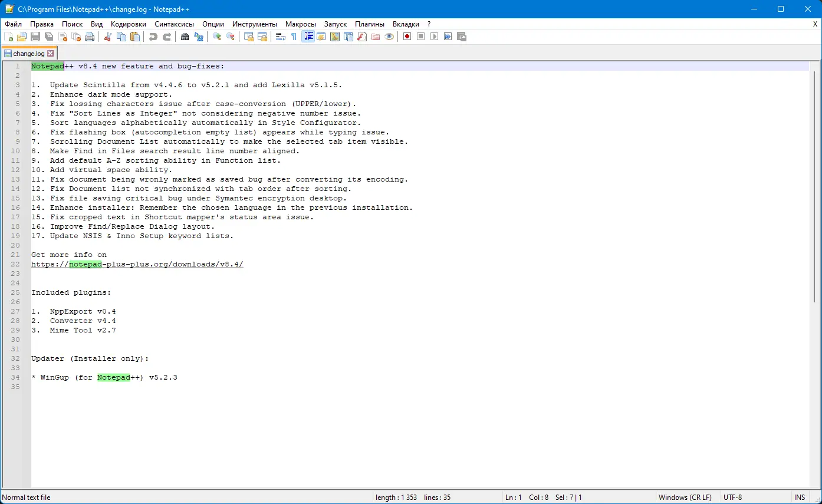
Task: Toggle word wrap in the toolbar
Action: [x=281, y=37]
